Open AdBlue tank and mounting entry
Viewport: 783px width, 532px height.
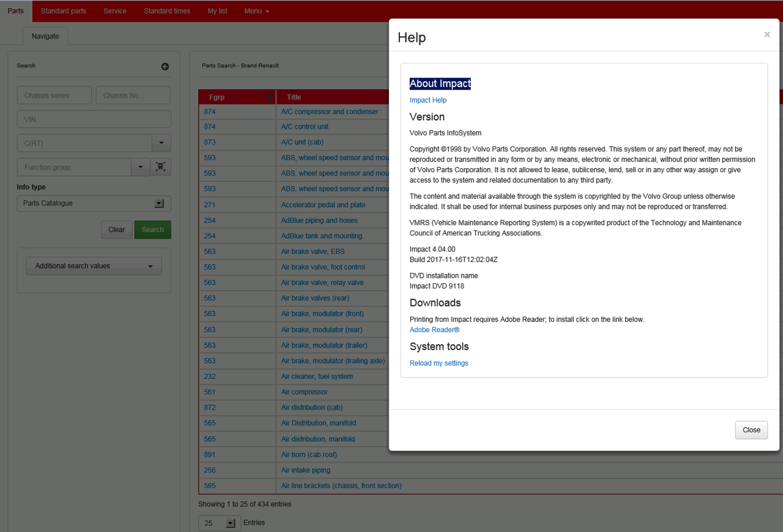pyautogui.click(x=321, y=236)
